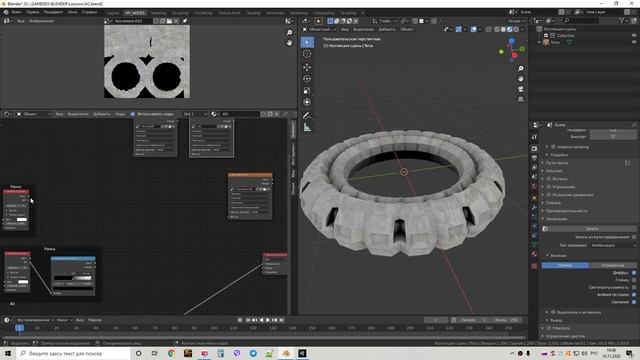
Task: Select the Rotate tool in viewport toolbar
Action: [307, 78]
